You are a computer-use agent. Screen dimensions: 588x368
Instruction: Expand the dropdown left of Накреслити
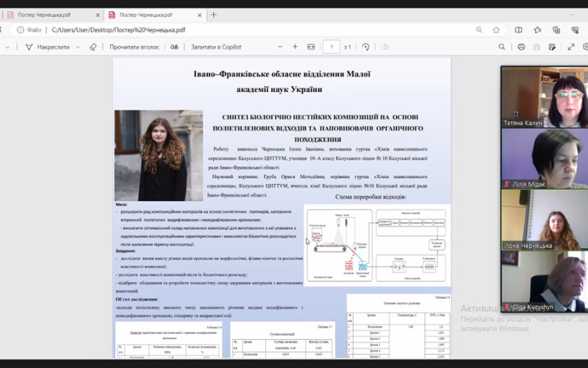coord(7,47)
